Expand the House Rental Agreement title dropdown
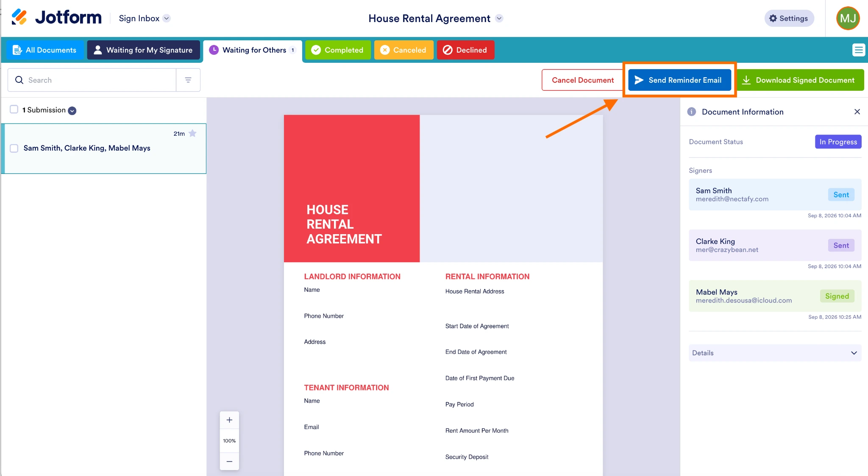 pos(499,18)
